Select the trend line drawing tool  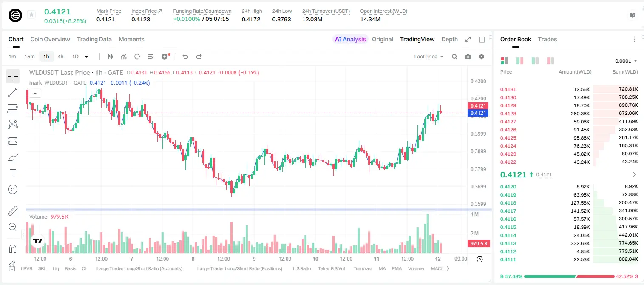[x=13, y=92]
